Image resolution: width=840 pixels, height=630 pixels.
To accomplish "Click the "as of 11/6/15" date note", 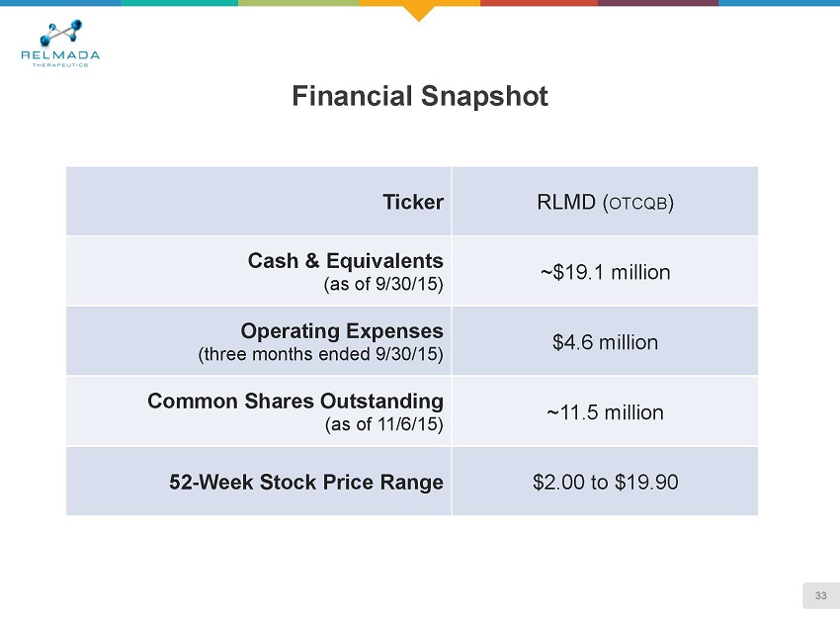I will [x=383, y=424].
